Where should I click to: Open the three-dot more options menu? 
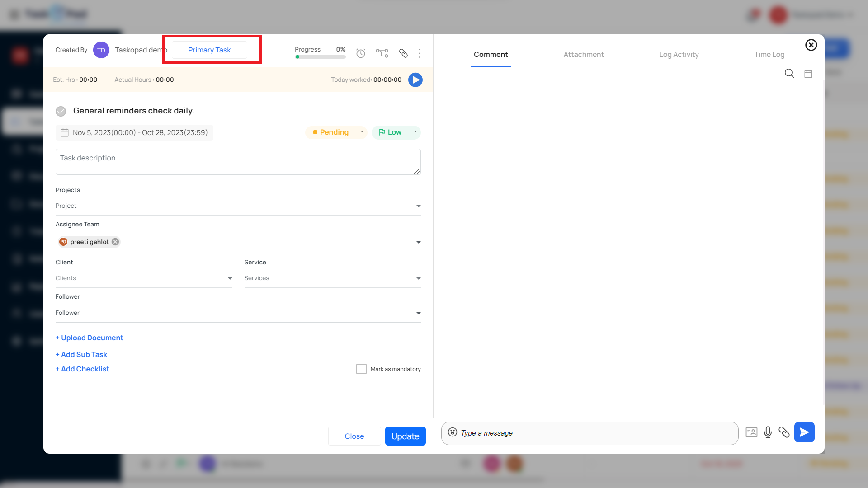[x=420, y=53]
